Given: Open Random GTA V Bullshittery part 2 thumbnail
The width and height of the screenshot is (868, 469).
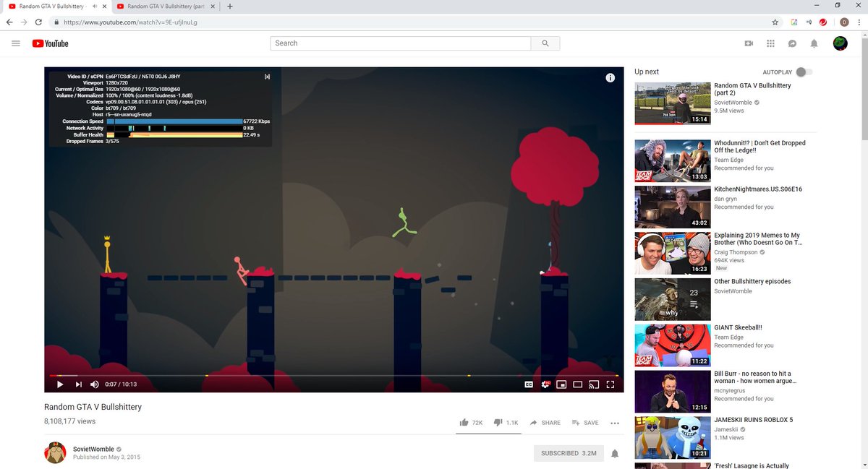Looking at the screenshot, I should tap(672, 103).
